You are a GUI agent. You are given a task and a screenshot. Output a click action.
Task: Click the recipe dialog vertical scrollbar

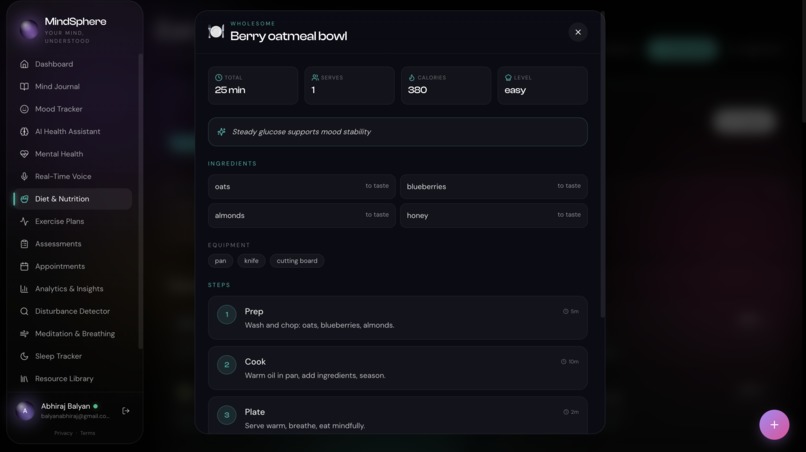(x=602, y=165)
